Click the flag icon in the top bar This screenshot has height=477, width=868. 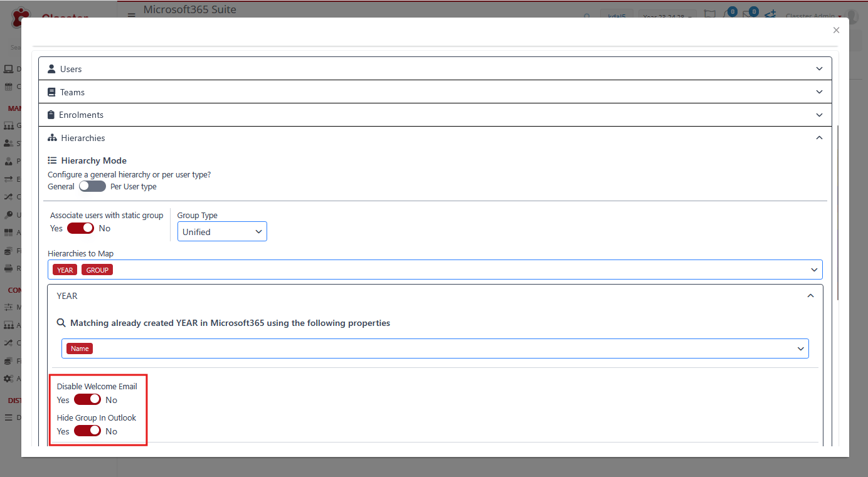710,15
